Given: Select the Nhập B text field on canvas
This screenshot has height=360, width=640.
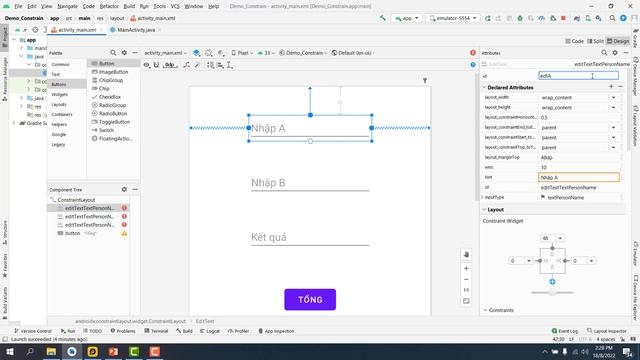Looking at the screenshot, I should point(310,183).
